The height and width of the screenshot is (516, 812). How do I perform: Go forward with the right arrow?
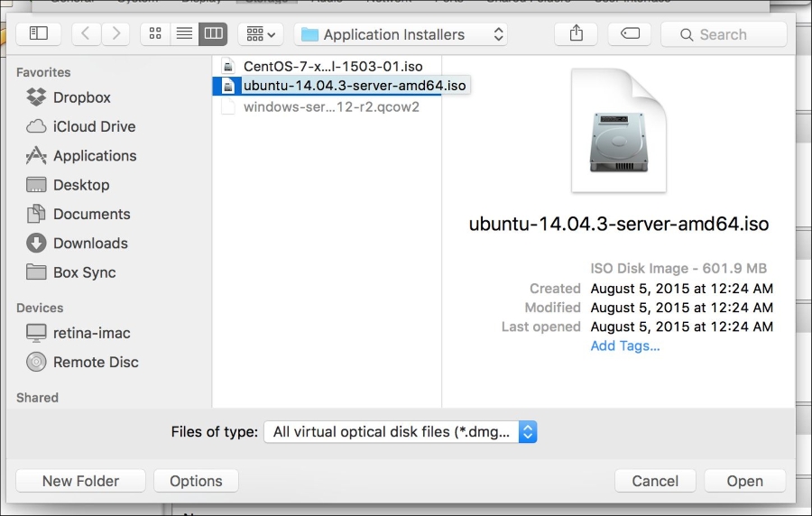click(115, 34)
